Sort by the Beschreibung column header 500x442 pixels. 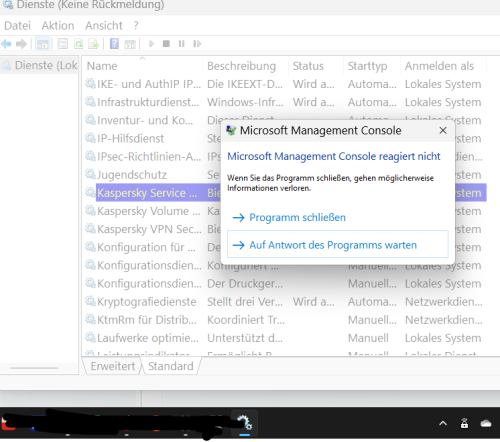[246, 66]
